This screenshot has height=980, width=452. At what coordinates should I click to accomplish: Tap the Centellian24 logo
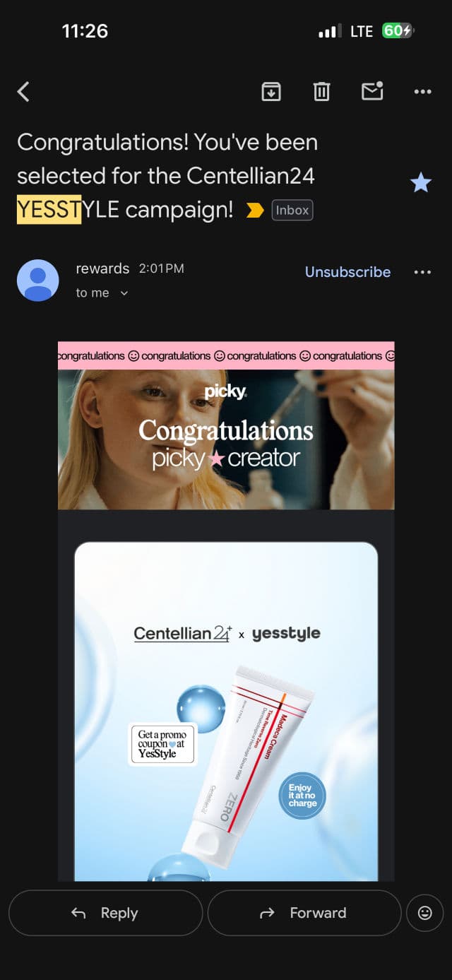(x=183, y=633)
